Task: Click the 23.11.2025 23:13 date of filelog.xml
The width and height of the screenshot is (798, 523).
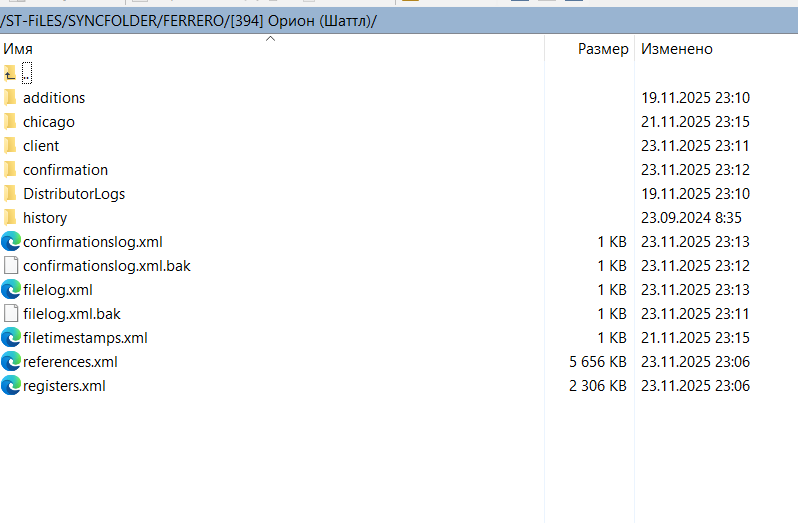Action: pyautogui.click(x=695, y=289)
